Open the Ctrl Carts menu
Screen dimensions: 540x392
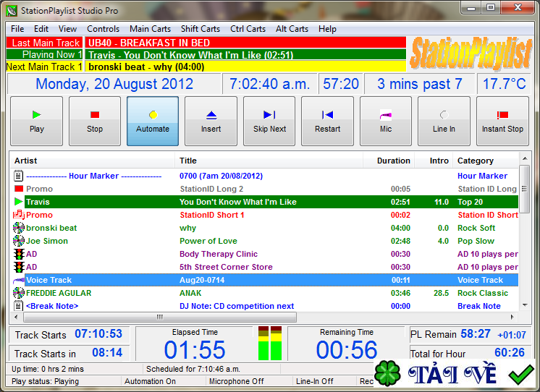pos(248,29)
